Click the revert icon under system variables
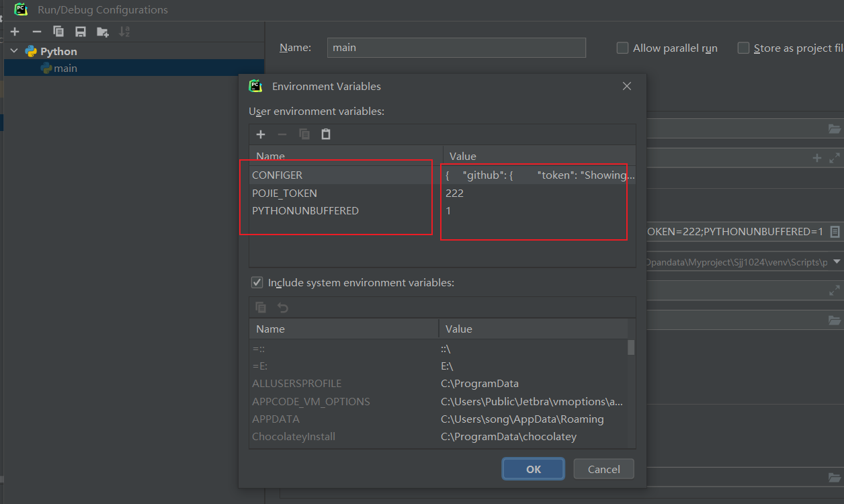This screenshot has height=504, width=844. point(282,307)
